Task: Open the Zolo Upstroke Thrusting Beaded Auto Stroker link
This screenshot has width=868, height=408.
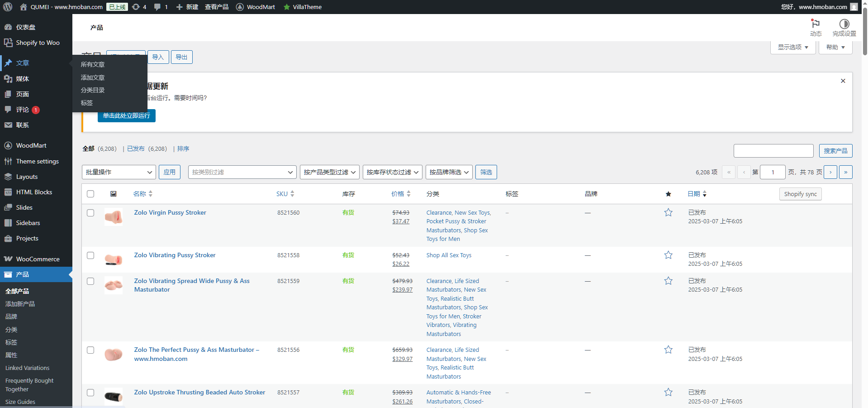Action: [199, 392]
